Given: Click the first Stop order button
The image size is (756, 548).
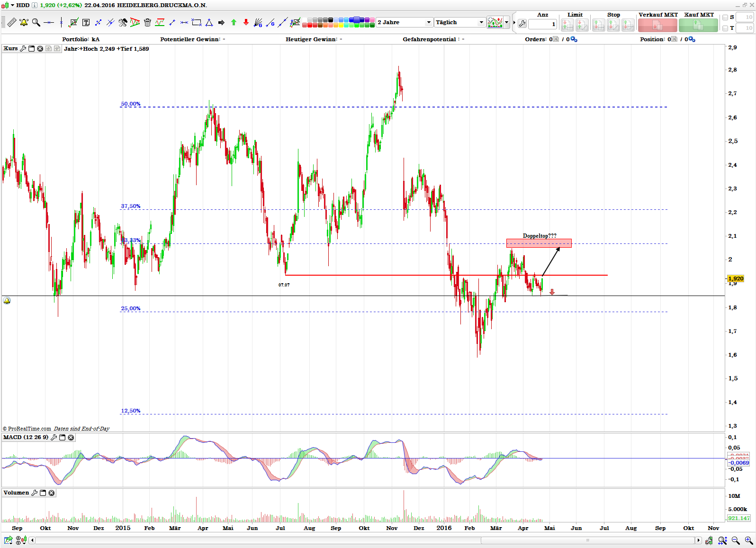Looking at the screenshot, I should click(599, 25).
